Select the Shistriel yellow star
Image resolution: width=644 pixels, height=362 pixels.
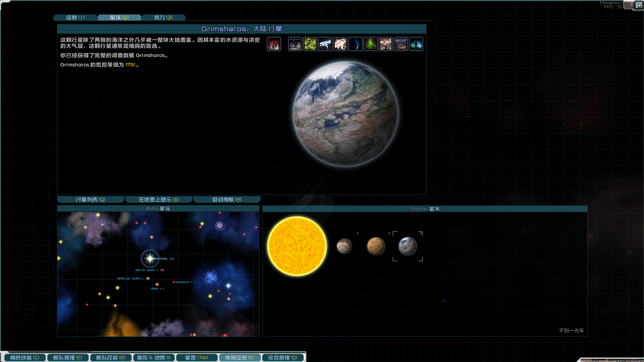point(297,246)
